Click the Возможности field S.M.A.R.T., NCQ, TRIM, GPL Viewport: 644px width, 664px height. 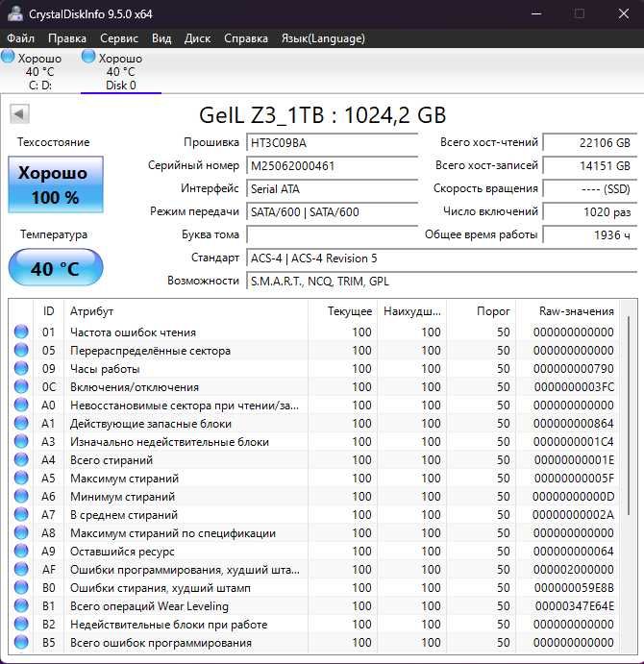point(441,282)
